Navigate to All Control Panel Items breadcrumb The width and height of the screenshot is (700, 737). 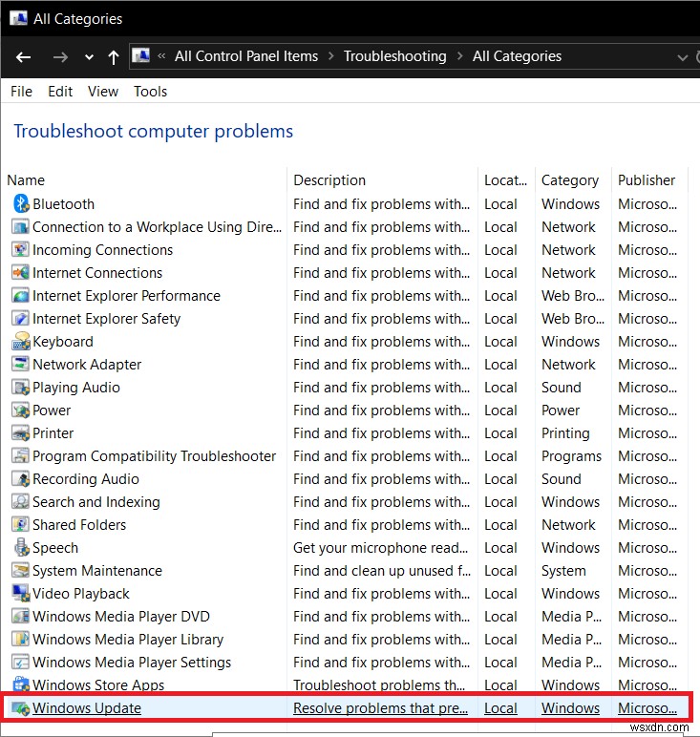point(246,56)
